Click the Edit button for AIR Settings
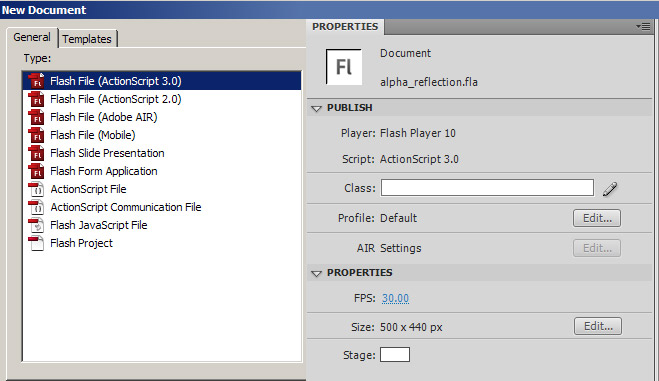 pyautogui.click(x=597, y=248)
